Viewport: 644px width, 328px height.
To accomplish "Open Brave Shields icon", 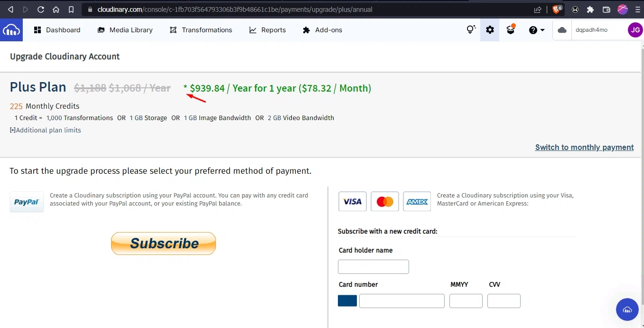I will tap(558, 9).
